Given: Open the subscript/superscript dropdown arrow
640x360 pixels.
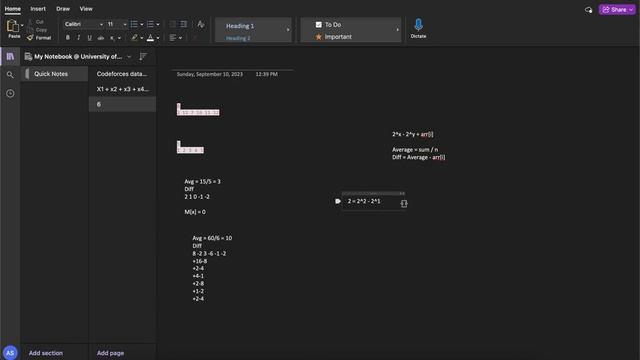Looking at the screenshot, I should pos(119,38).
